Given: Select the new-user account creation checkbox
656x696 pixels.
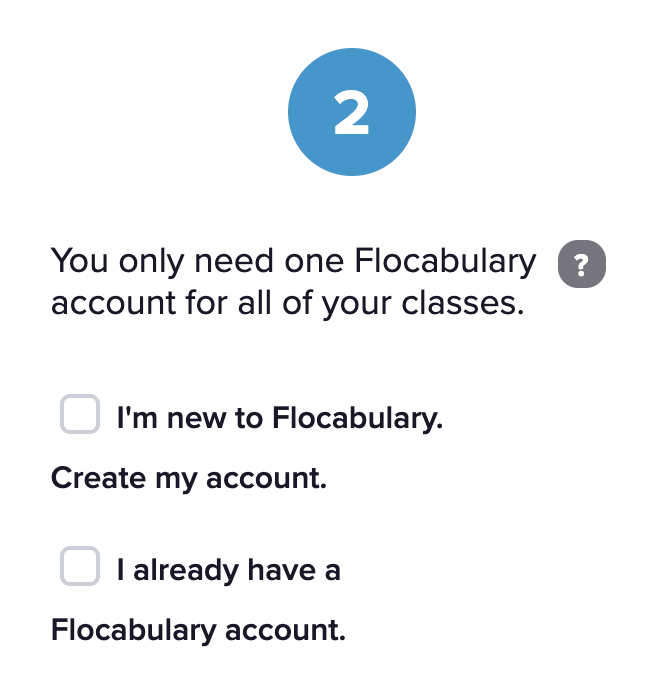Looking at the screenshot, I should pos(80,414).
